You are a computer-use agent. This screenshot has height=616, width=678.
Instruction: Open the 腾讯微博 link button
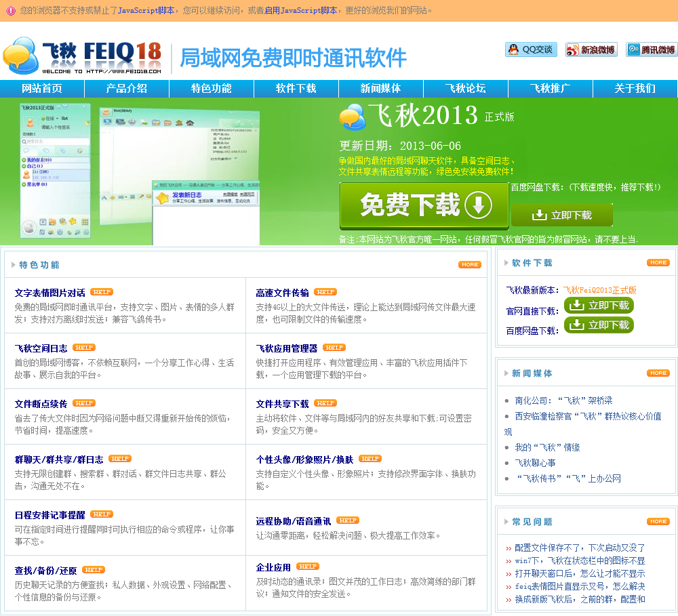pyautogui.click(x=652, y=49)
